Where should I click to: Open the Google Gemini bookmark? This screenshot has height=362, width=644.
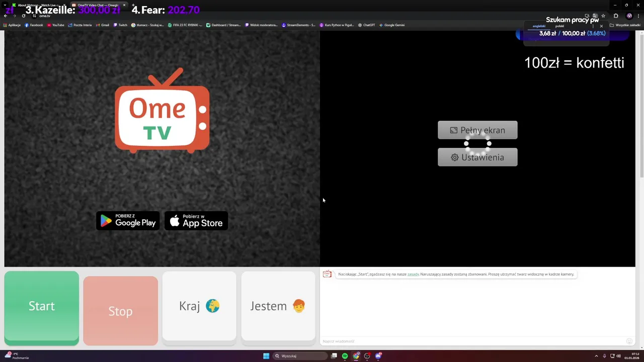coord(392,25)
